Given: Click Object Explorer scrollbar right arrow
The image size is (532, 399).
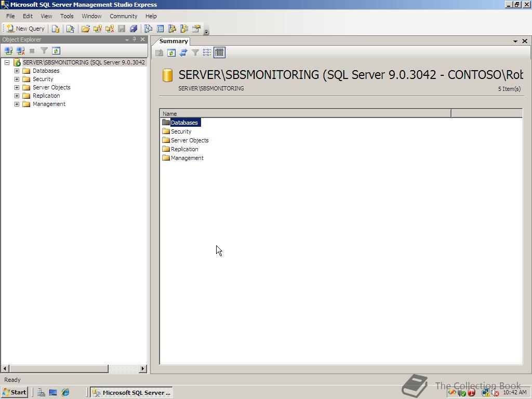Looking at the screenshot, I should point(143,368).
